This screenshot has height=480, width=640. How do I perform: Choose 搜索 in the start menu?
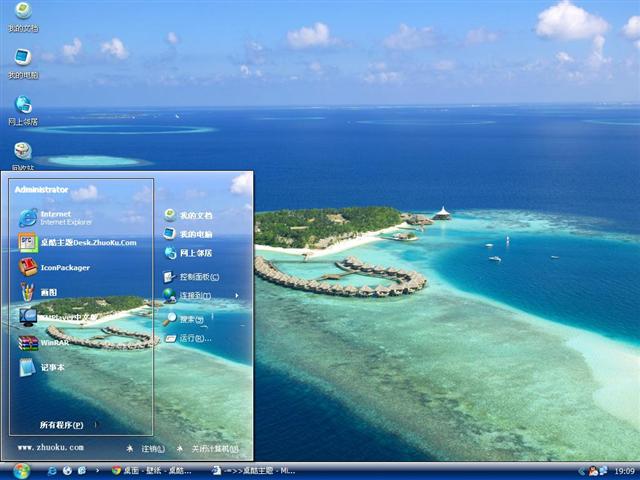(x=191, y=319)
